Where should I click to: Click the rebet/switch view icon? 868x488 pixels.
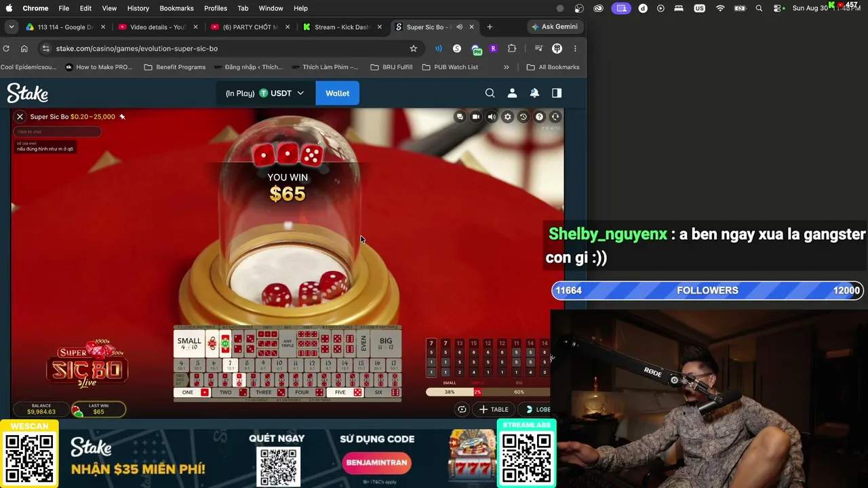click(462, 409)
